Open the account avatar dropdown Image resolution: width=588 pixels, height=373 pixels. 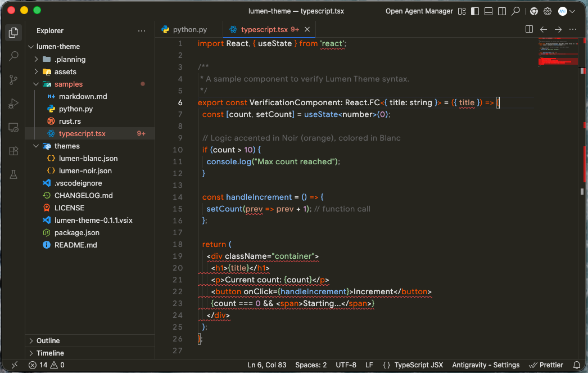tap(566, 11)
